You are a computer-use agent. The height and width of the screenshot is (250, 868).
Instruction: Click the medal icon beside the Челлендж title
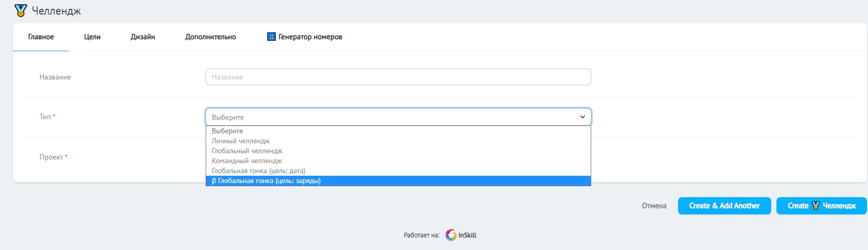pos(20,10)
